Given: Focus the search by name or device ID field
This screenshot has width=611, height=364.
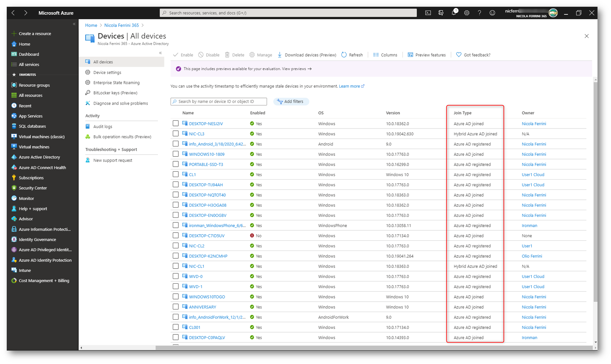Looking at the screenshot, I should click(219, 102).
